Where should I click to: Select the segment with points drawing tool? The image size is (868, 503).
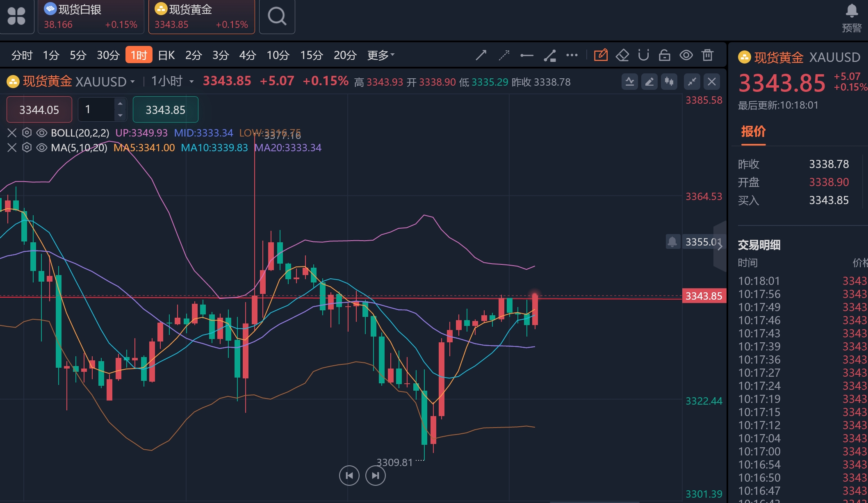(x=550, y=55)
